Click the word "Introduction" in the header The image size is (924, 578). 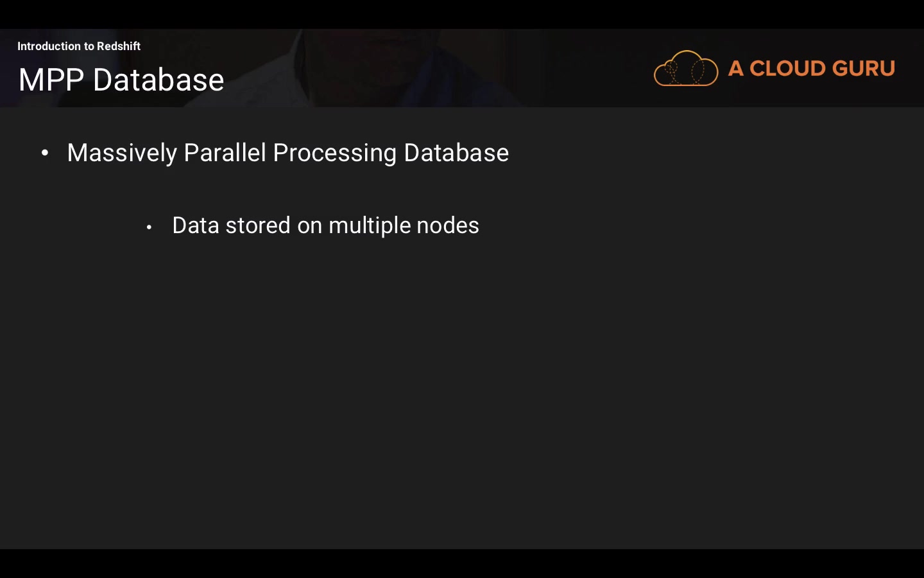(x=49, y=46)
